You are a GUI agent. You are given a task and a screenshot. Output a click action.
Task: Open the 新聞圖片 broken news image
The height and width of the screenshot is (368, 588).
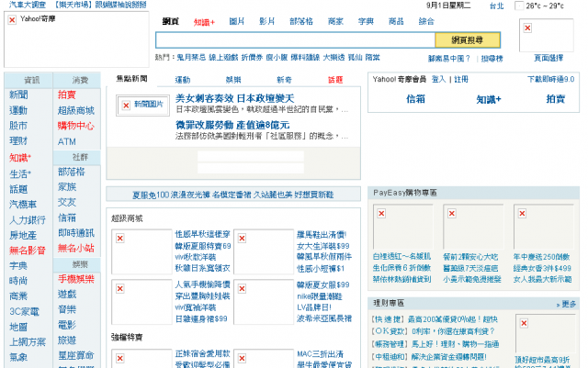(142, 106)
